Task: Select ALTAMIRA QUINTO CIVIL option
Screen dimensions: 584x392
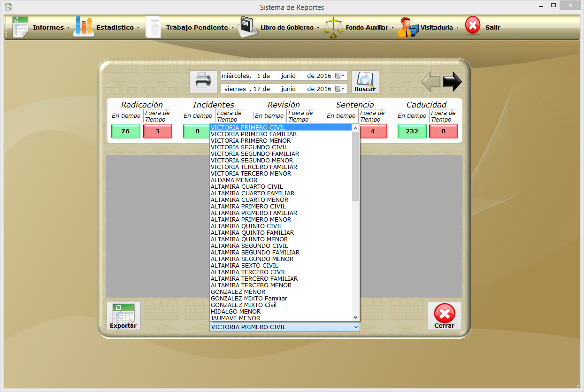Action: pos(281,226)
